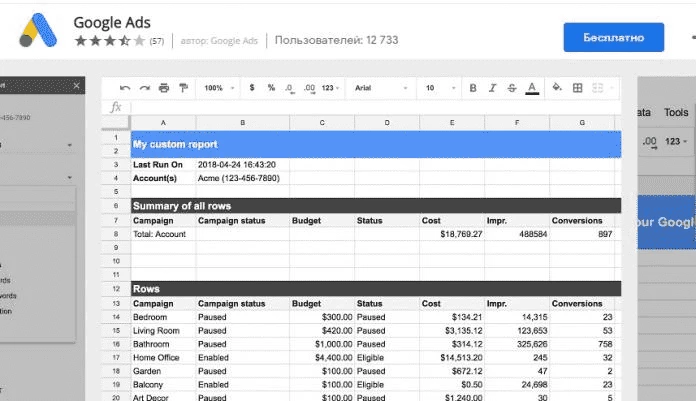Click the Balcony campaign cell

point(163,385)
